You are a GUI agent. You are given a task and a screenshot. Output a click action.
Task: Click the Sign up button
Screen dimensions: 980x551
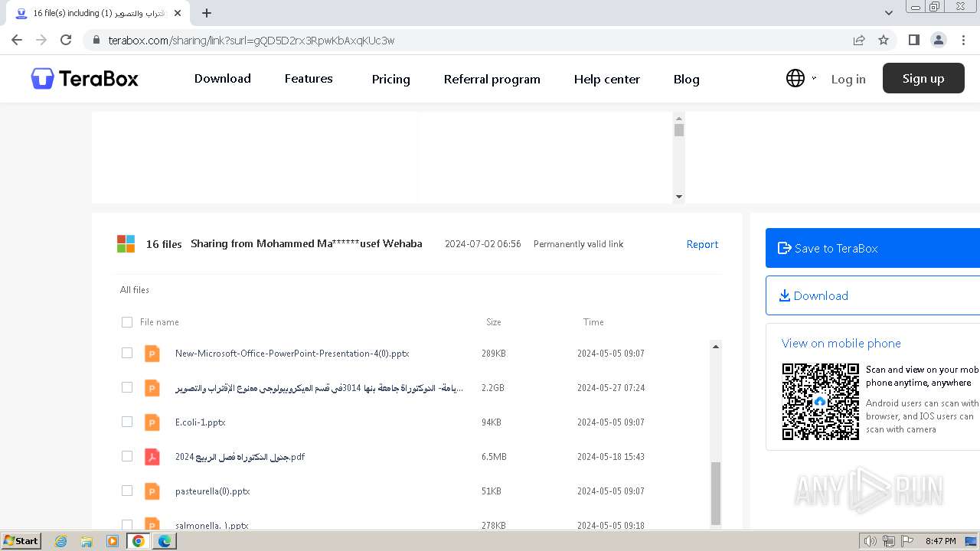[923, 78]
